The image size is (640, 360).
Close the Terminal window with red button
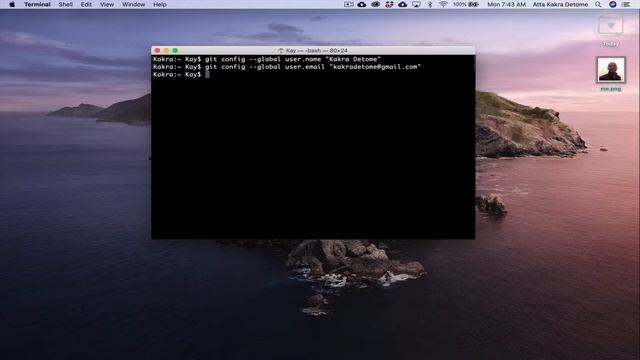[x=158, y=51]
